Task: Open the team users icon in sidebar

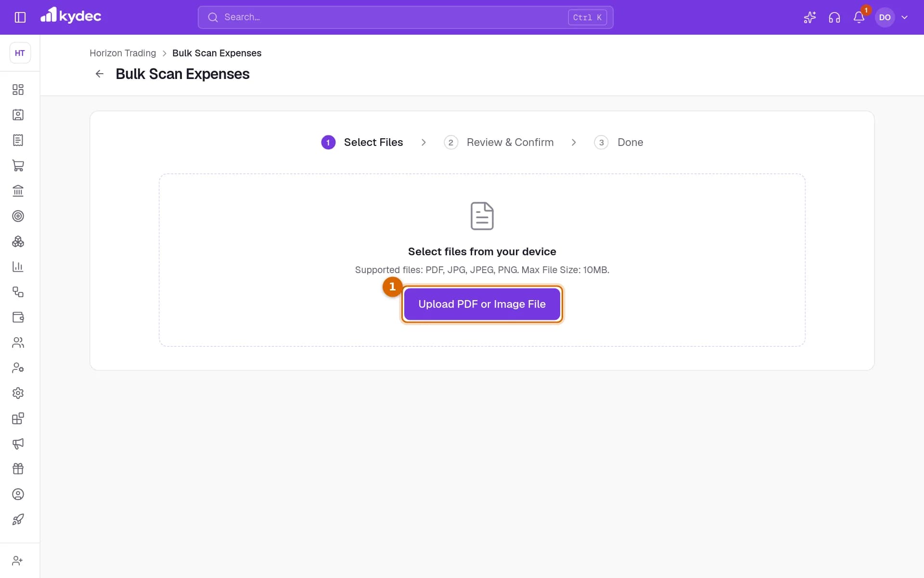Action: pyautogui.click(x=18, y=342)
